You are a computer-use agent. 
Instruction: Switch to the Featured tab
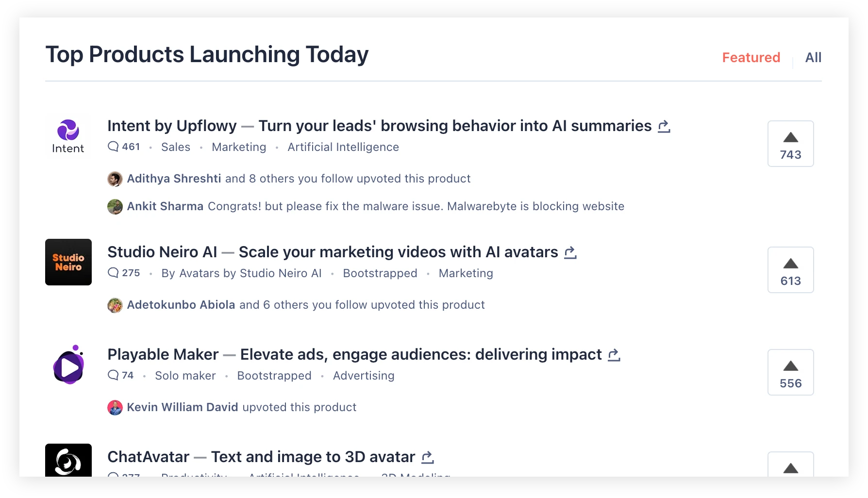click(x=751, y=57)
